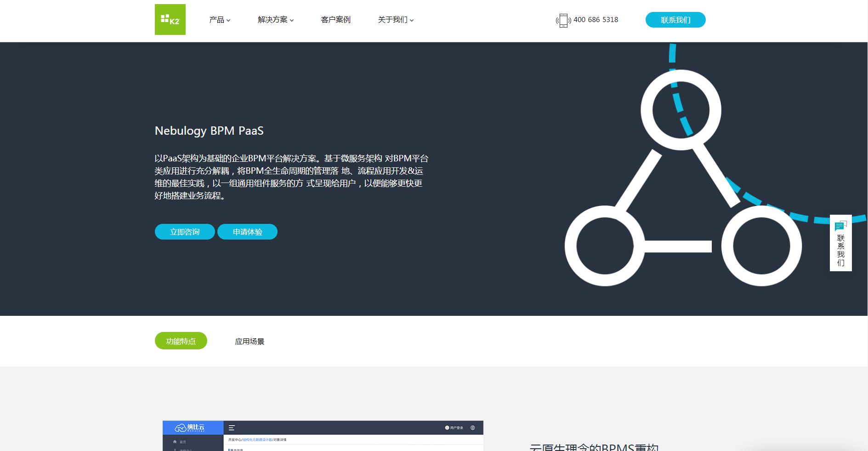Click the Nebulogy BPM PaaS heading
The height and width of the screenshot is (451, 868).
click(x=209, y=131)
